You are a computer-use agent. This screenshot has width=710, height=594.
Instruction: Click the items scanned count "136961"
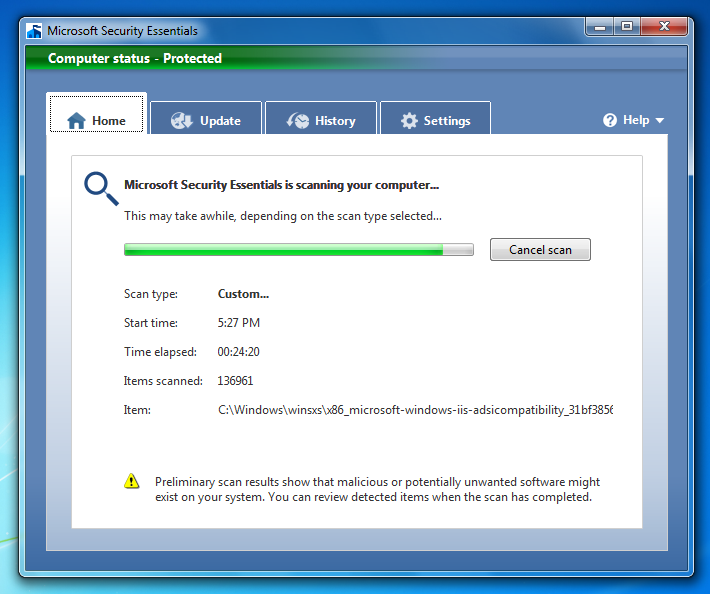tap(235, 381)
